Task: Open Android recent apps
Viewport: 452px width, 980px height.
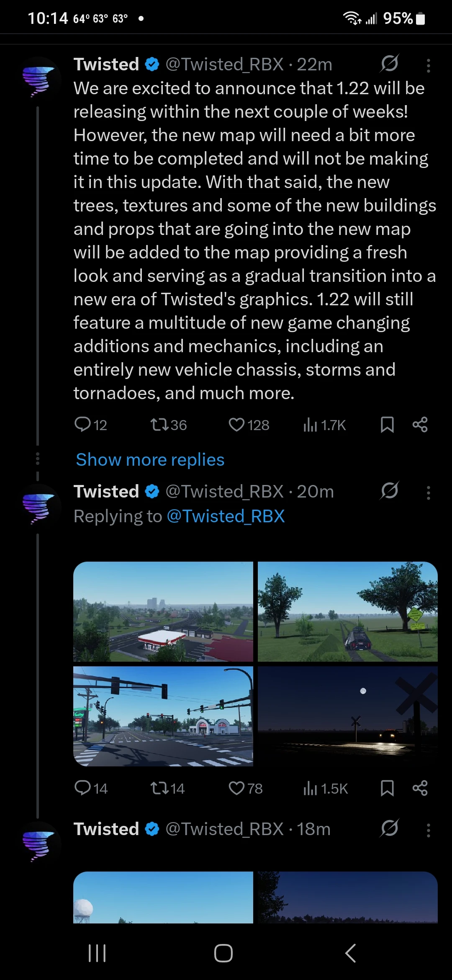Action: tap(97, 953)
